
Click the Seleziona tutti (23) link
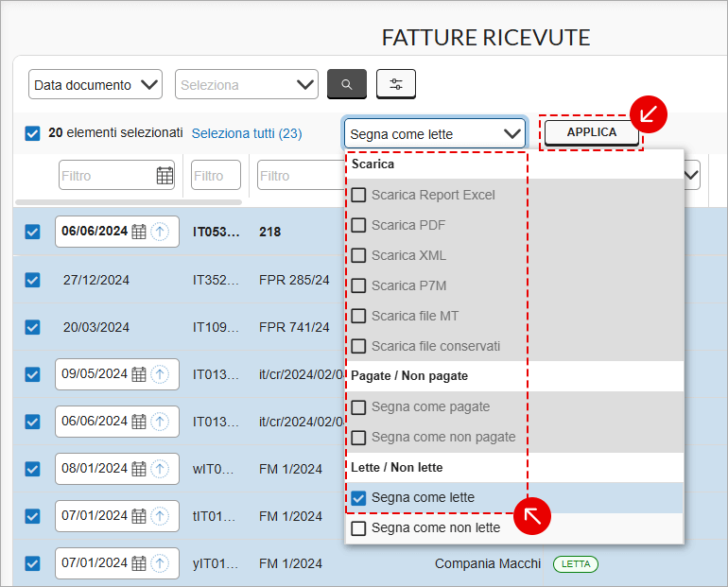pyautogui.click(x=247, y=133)
